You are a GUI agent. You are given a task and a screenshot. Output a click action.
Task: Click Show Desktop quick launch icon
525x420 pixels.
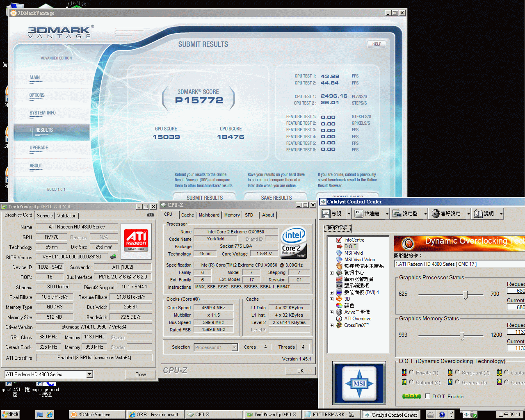click(x=40, y=415)
